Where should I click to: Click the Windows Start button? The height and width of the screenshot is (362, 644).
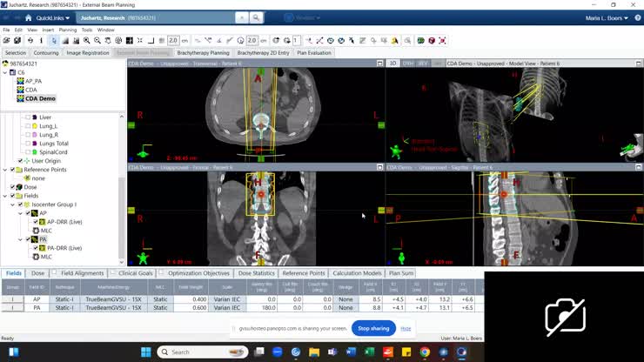coord(146,352)
